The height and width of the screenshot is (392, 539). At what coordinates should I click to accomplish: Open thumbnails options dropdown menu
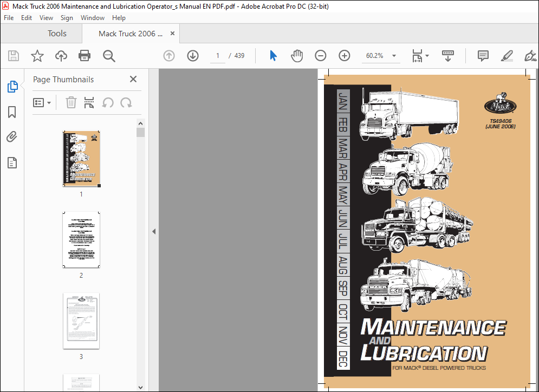click(42, 102)
